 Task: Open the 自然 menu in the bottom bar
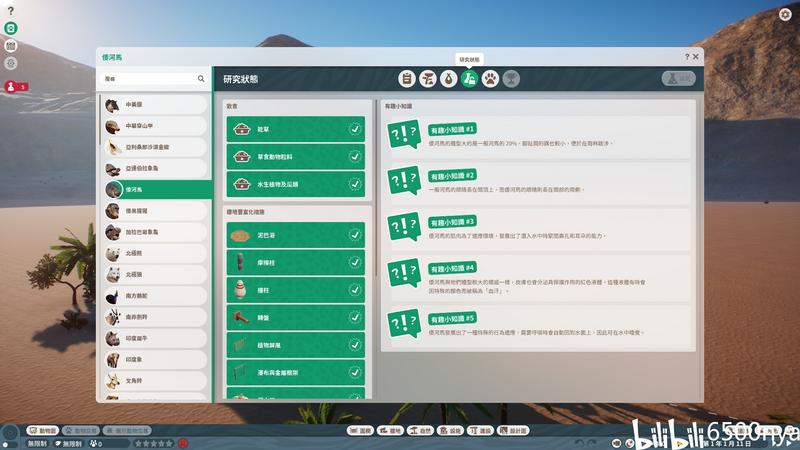(420, 431)
